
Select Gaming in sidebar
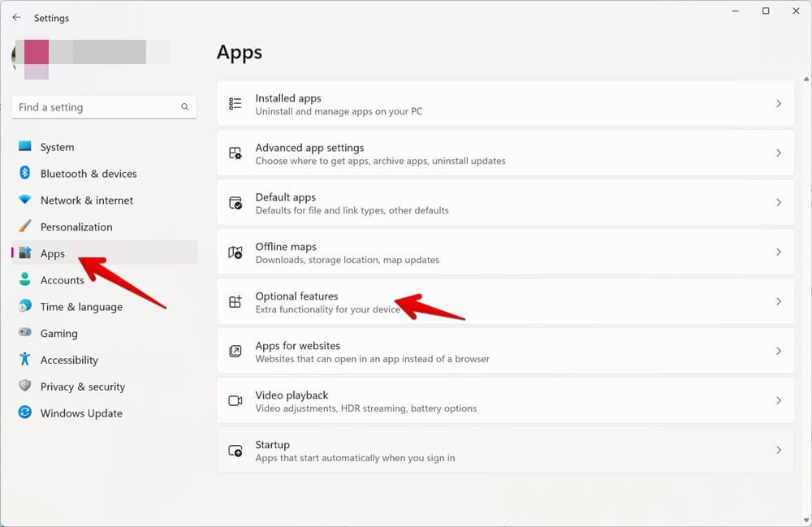pos(104,333)
